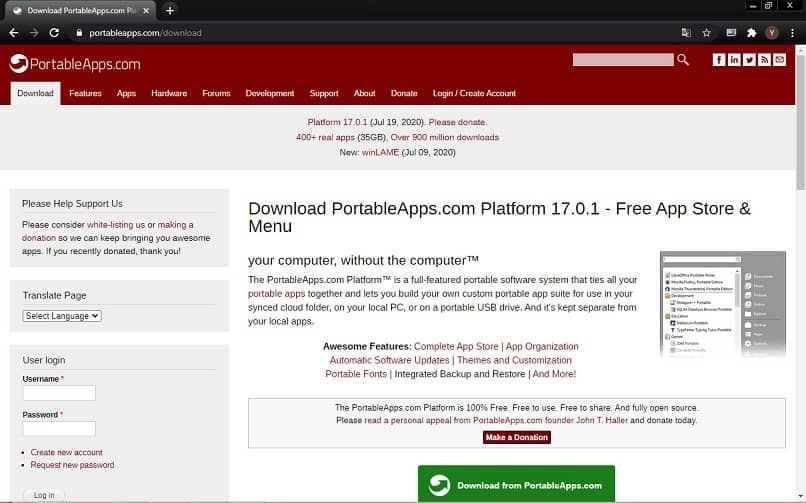Viewport: 806px width, 503px height.
Task: Open the Support menu
Action: pyautogui.click(x=324, y=94)
